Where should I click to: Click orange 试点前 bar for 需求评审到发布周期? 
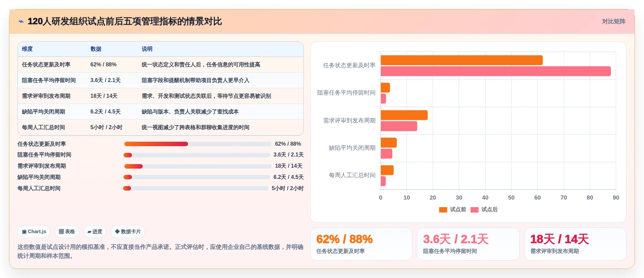point(404,115)
